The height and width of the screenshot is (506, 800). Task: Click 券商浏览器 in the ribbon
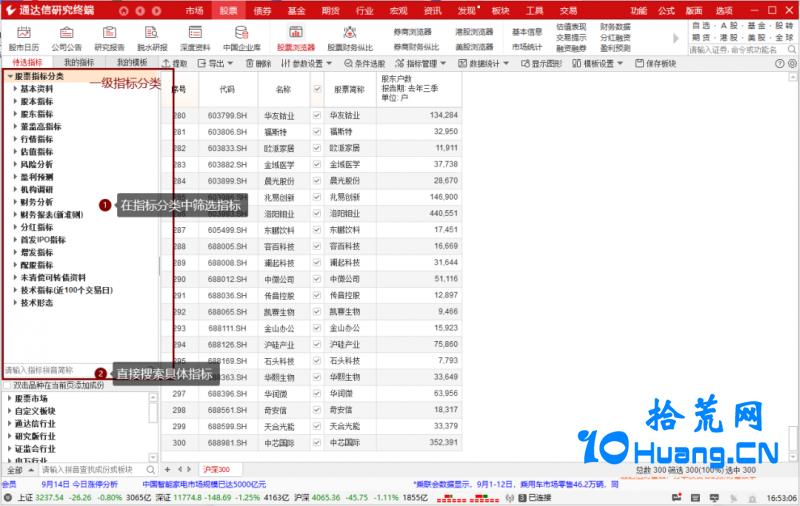(x=412, y=32)
